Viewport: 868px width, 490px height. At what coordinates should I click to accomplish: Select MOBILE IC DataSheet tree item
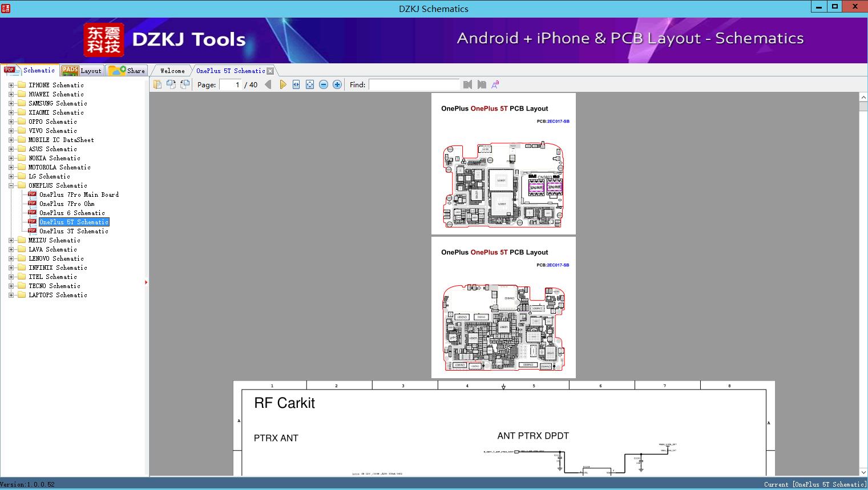pos(61,140)
